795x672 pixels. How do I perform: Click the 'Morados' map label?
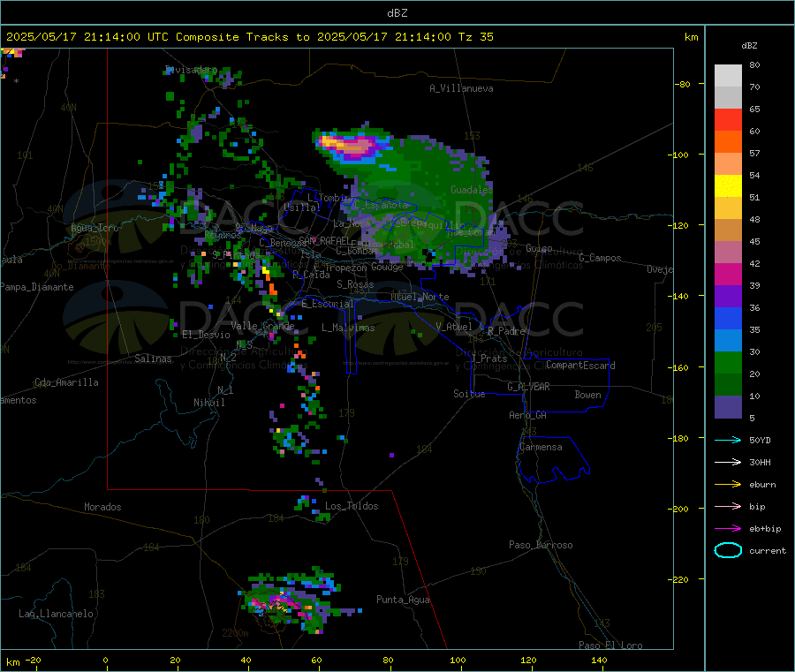click(102, 507)
